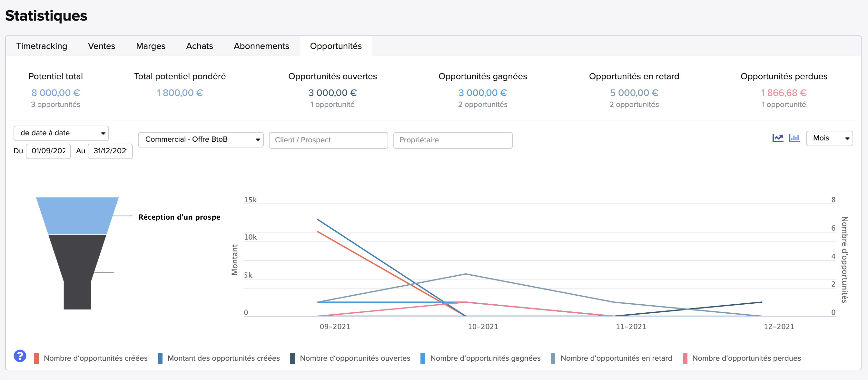Viewport: 868px width, 380px height.
Task: Click the 'Du' start date field
Action: point(48,151)
